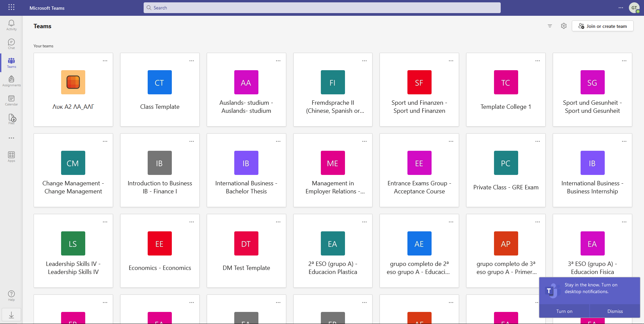Click the Sport und Finanzen SF icon
Image resolution: width=644 pixels, height=324 pixels.
[x=419, y=82]
